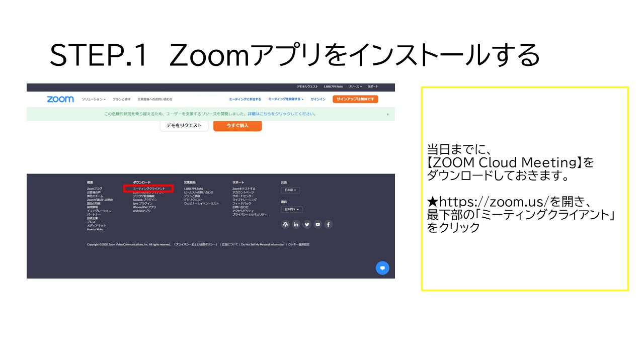Click the サインアップは無料です button

pyautogui.click(x=357, y=99)
